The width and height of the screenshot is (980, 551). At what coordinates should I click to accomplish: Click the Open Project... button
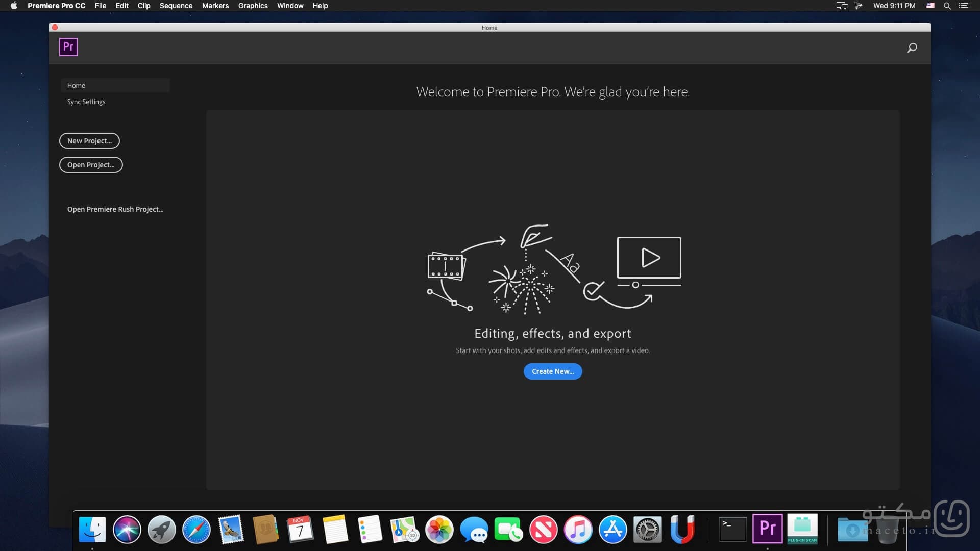[91, 165]
